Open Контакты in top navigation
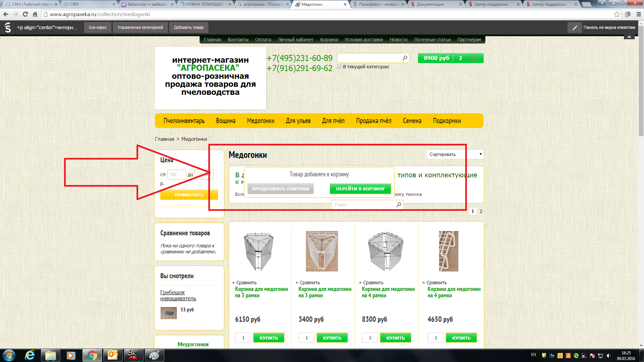Image resolution: width=644 pixels, height=362 pixels. pyautogui.click(x=238, y=40)
